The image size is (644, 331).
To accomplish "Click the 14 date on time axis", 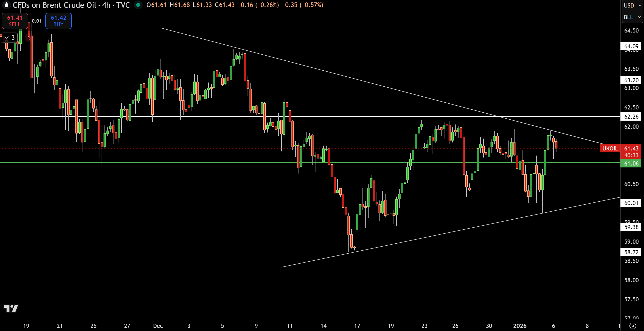I will pyautogui.click(x=323, y=326).
